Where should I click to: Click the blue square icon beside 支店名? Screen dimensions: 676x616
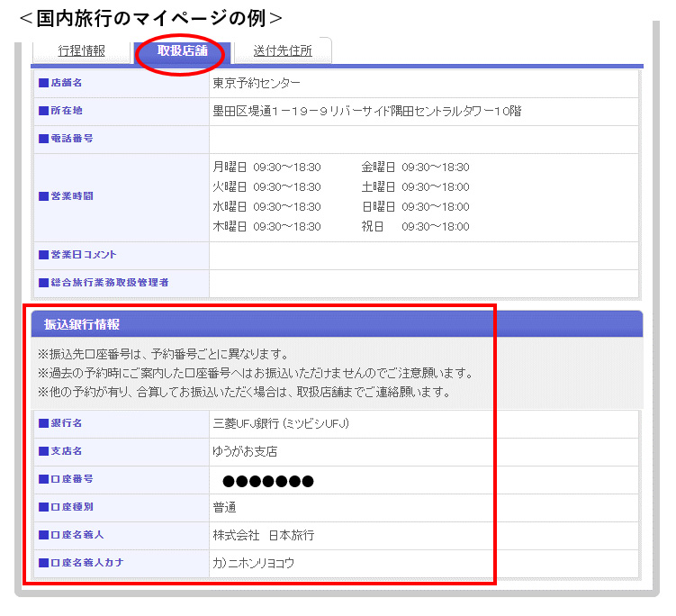click(x=43, y=451)
